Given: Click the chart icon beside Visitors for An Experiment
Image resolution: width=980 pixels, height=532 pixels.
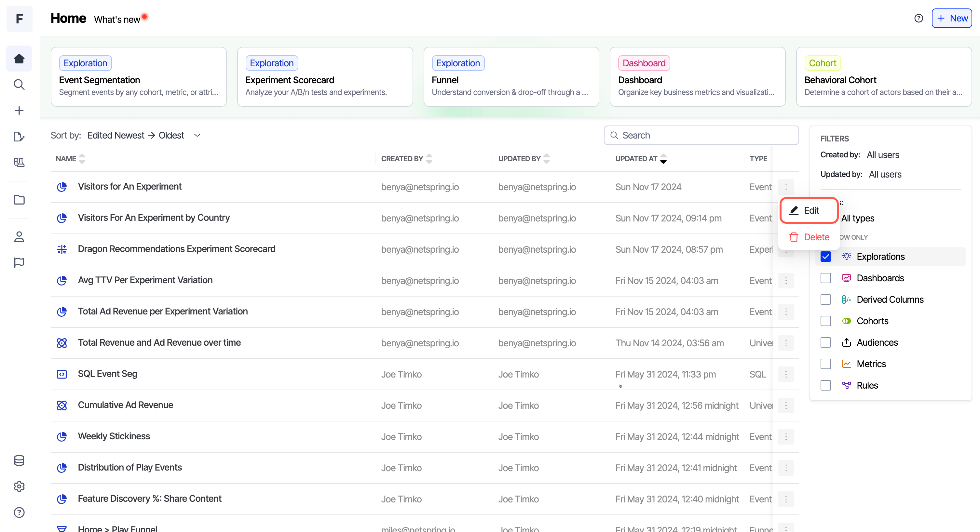Looking at the screenshot, I should (x=61, y=187).
